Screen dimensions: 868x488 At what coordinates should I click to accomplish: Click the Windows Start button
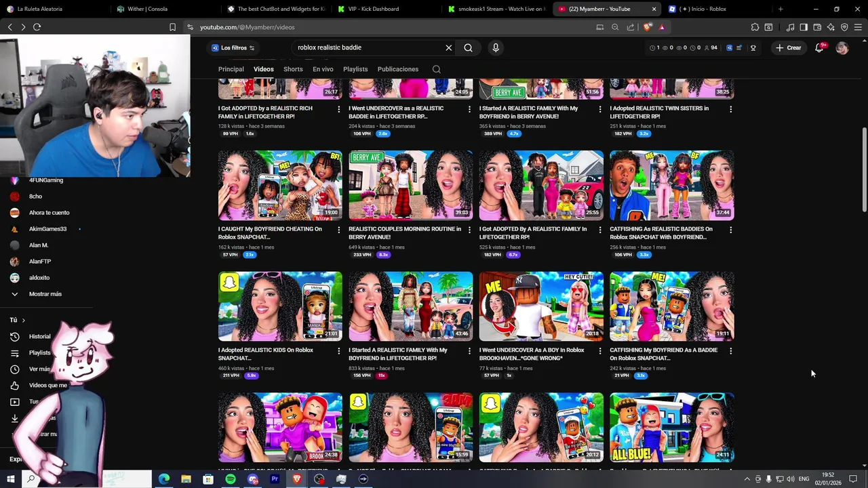pos(10,479)
